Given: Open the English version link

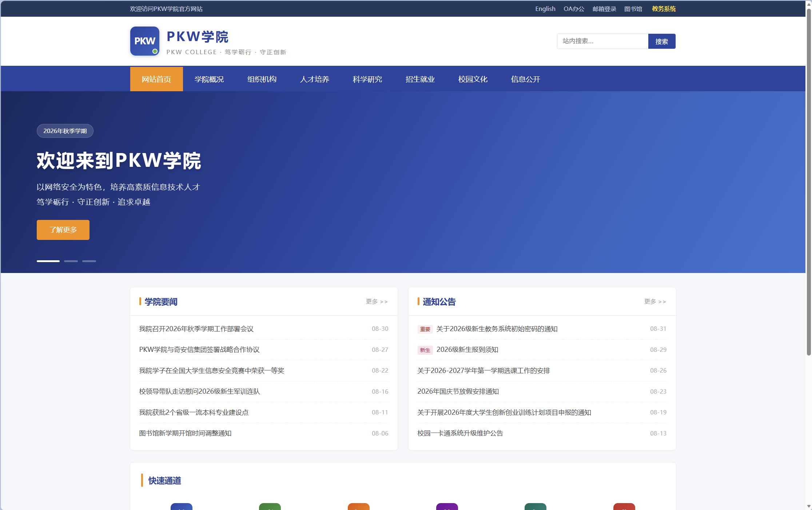Looking at the screenshot, I should 545,9.
